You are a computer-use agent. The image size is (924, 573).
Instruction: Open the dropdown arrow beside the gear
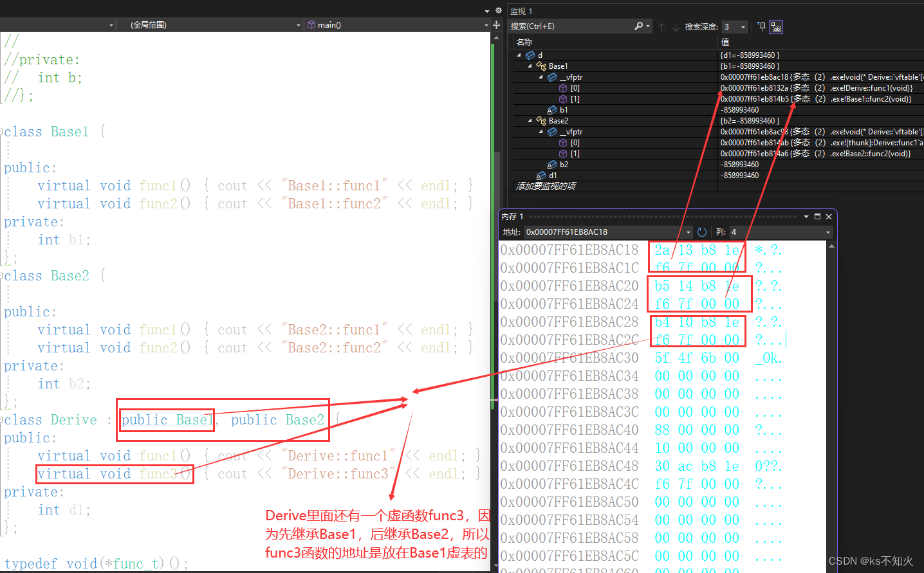tap(487, 11)
